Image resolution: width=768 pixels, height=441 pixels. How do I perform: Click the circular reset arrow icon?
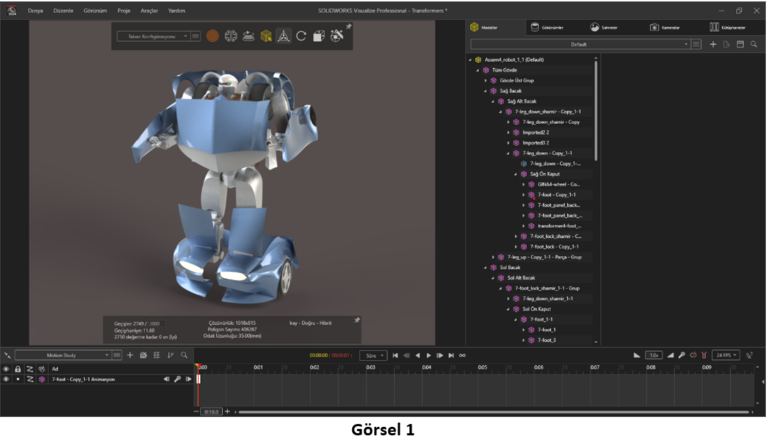(x=301, y=36)
